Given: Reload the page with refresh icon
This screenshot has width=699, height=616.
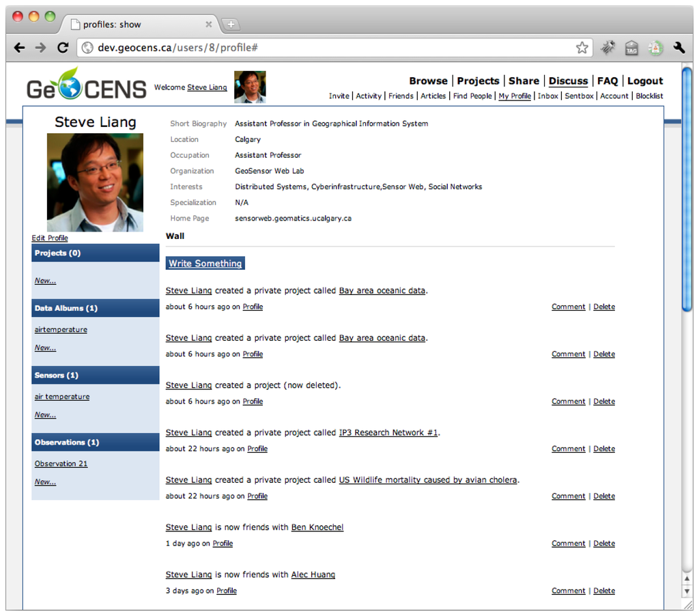Looking at the screenshot, I should pos(62,48).
